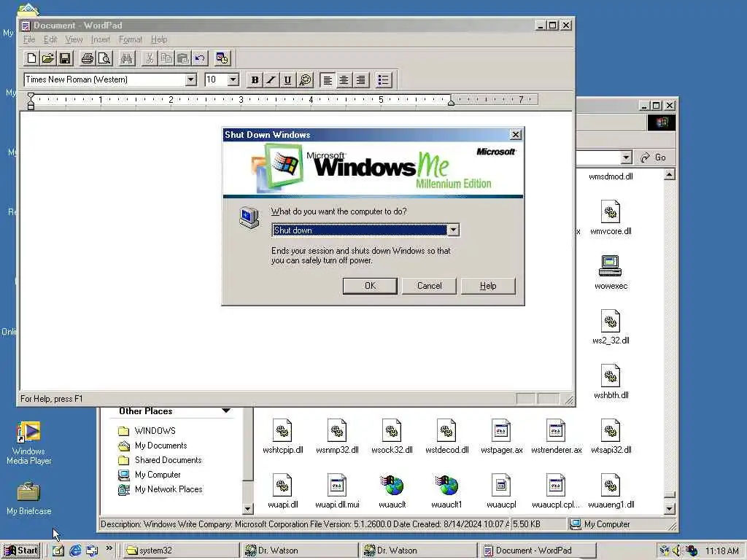The height and width of the screenshot is (560, 747).
Task: Click the Start button
Action: tap(20, 551)
